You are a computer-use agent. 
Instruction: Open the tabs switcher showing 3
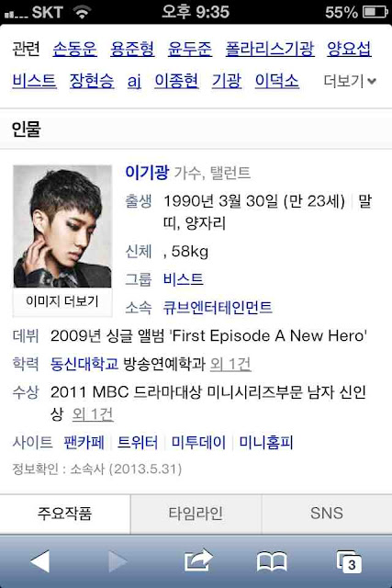pyautogui.click(x=349, y=561)
